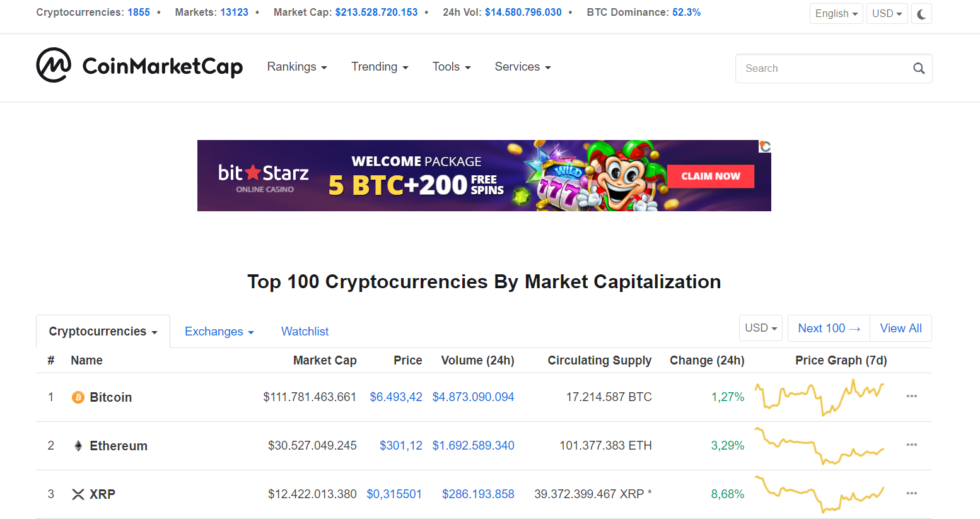
Task: Click the Bitcoin coin icon
Action: (78, 397)
